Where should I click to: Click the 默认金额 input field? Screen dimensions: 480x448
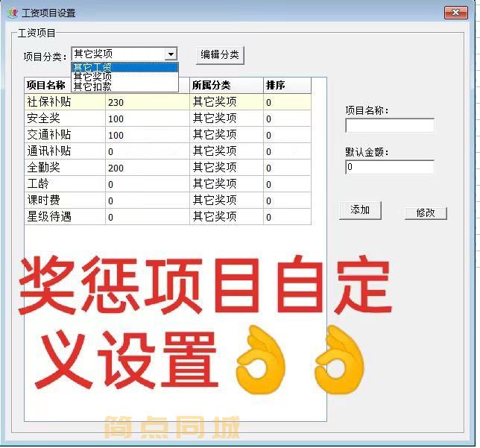[x=390, y=167]
